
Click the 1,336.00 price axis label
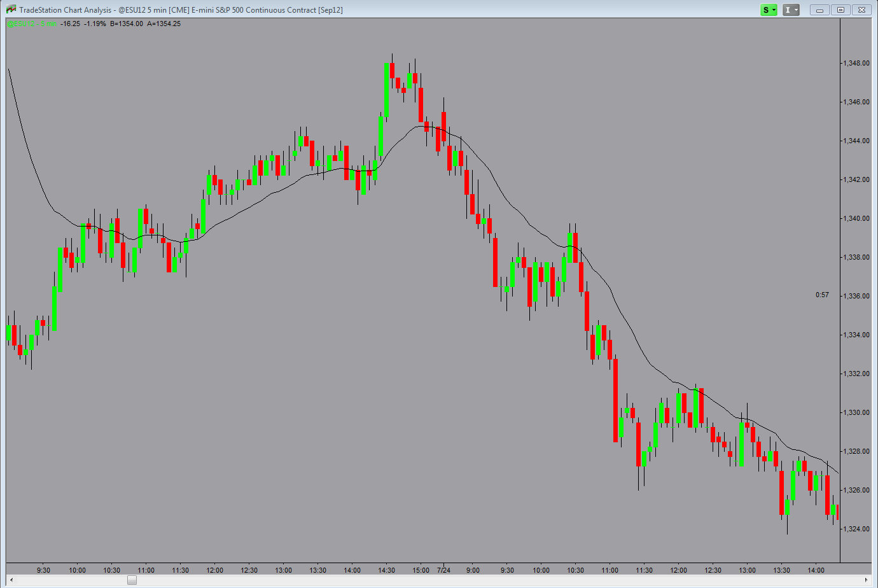856,296
